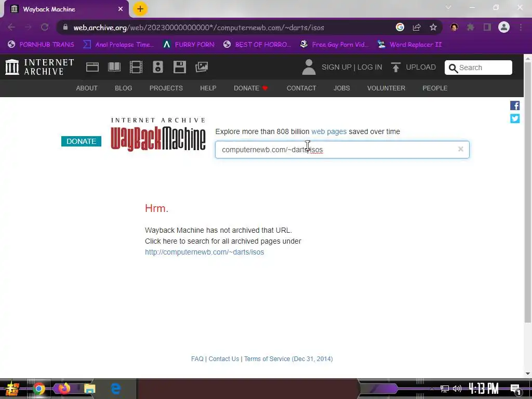Open the notifications action center icon

pos(516,390)
